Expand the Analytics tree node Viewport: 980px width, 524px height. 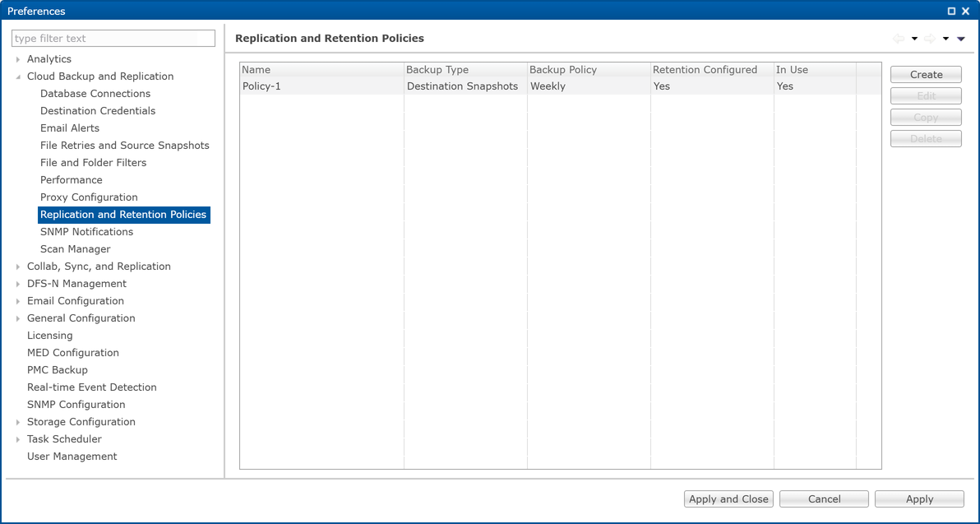click(19, 59)
